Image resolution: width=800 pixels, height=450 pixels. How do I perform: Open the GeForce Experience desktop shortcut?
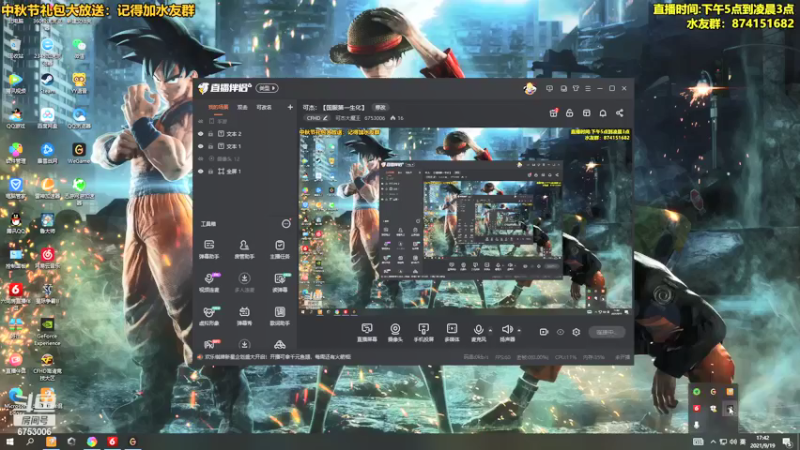point(47,332)
